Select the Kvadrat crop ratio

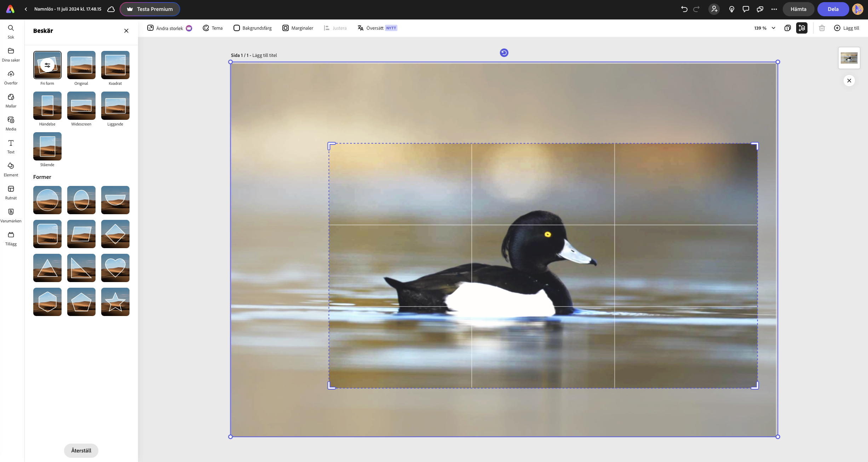(115, 65)
